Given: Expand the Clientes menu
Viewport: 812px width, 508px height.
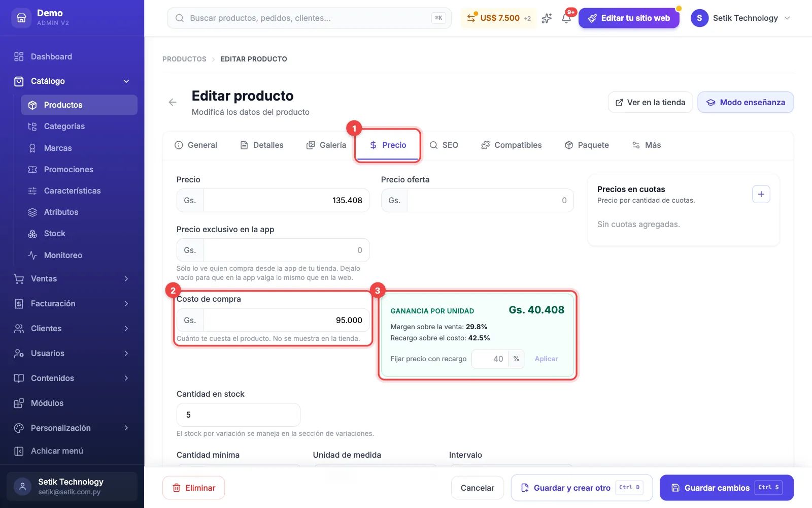Looking at the screenshot, I should 72,328.
